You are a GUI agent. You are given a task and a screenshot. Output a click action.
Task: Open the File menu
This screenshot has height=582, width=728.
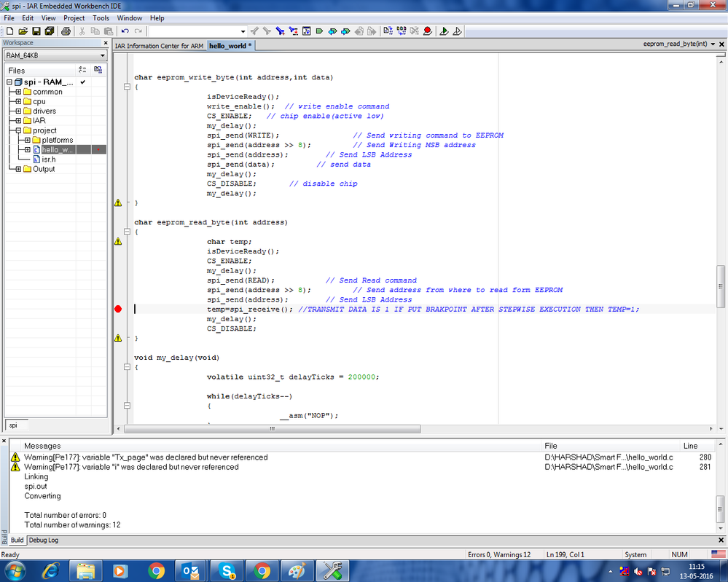point(9,18)
